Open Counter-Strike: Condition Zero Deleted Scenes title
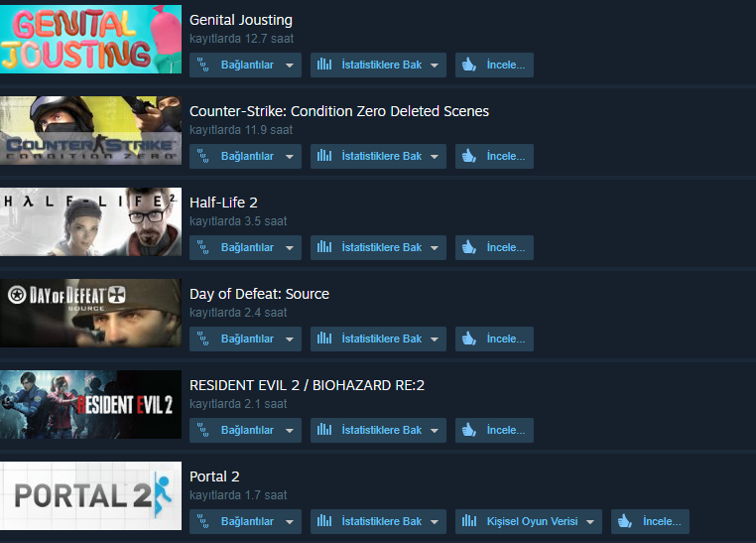 339,111
